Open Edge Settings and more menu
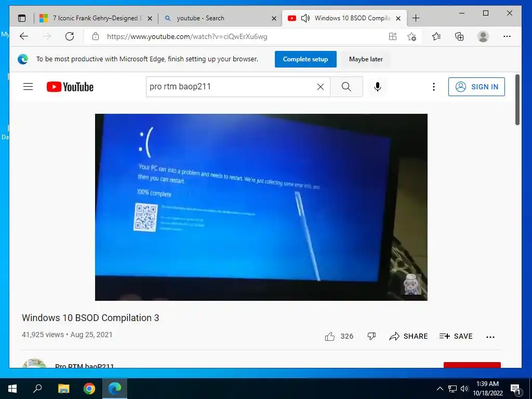This screenshot has height=399, width=532. pyautogui.click(x=507, y=36)
